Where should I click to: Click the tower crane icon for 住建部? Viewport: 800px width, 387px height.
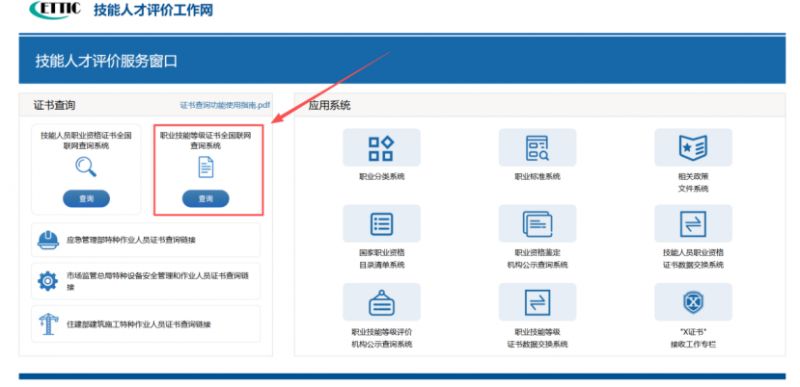click(48, 324)
